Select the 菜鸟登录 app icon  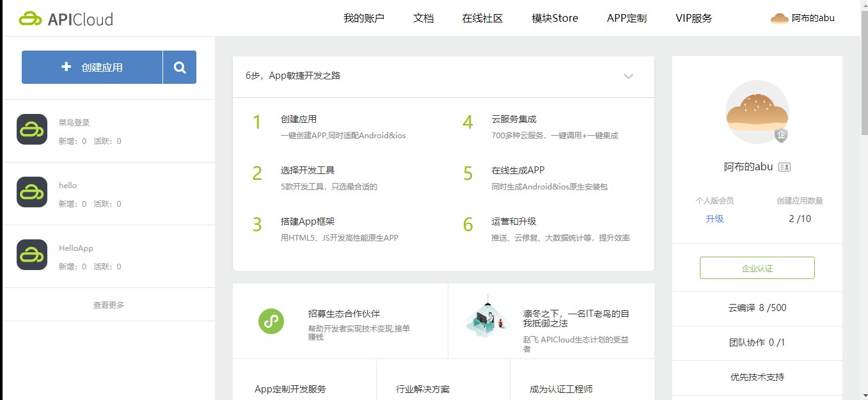click(31, 129)
